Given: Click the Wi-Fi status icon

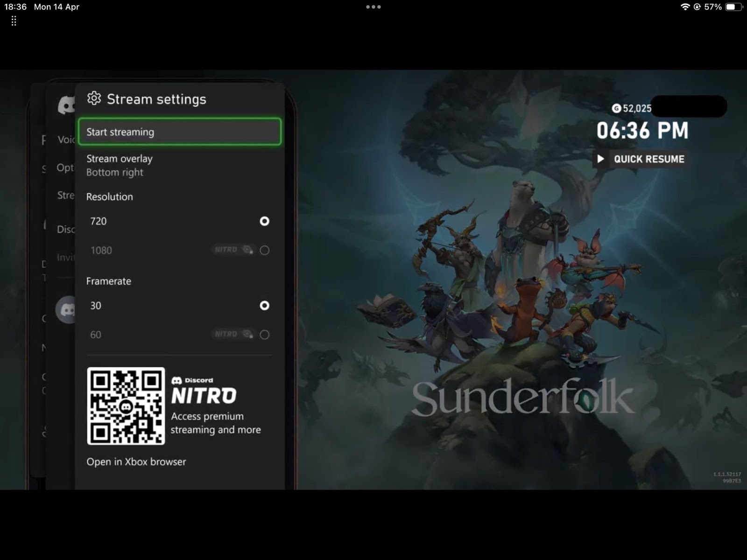Looking at the screenshot, I should pyautogui.click(x=685, y=7).
